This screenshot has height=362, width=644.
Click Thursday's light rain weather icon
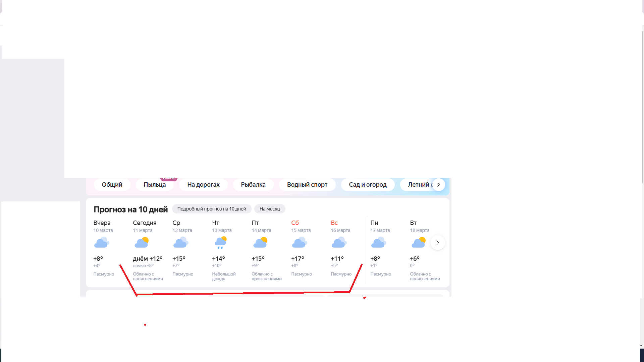click(x=220, y=242)
